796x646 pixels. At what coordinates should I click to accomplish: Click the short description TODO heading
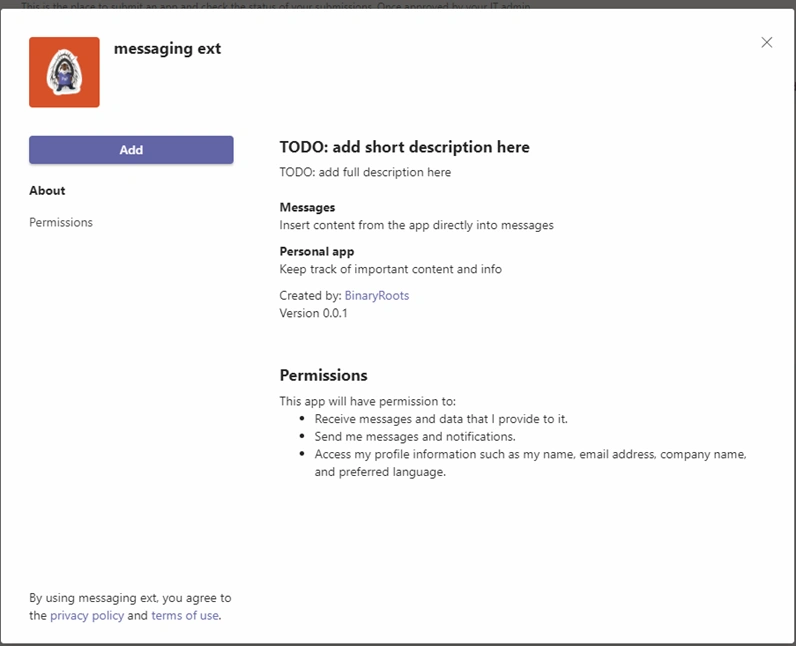pos(405,147)
